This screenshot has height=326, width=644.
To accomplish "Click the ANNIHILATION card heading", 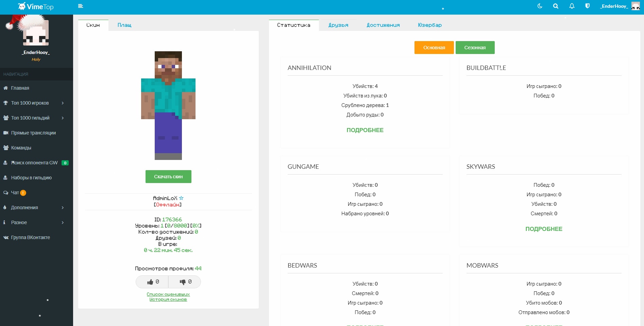I will pyautogui.click(x=309, y=68).
